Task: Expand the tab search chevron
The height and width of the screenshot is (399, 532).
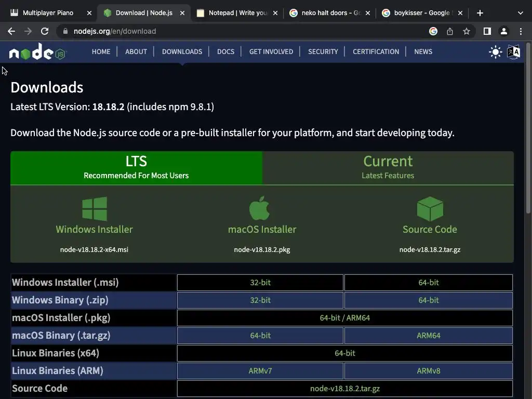Action: coord(521,13)
